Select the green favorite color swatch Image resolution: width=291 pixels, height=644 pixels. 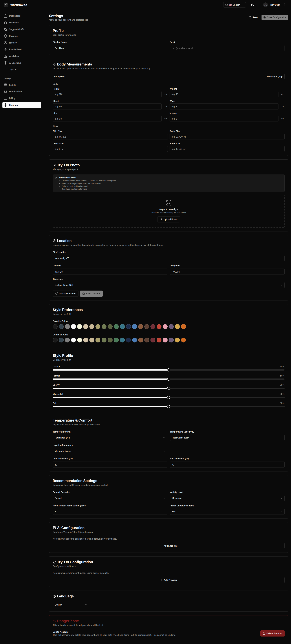[x=116, y=326]
